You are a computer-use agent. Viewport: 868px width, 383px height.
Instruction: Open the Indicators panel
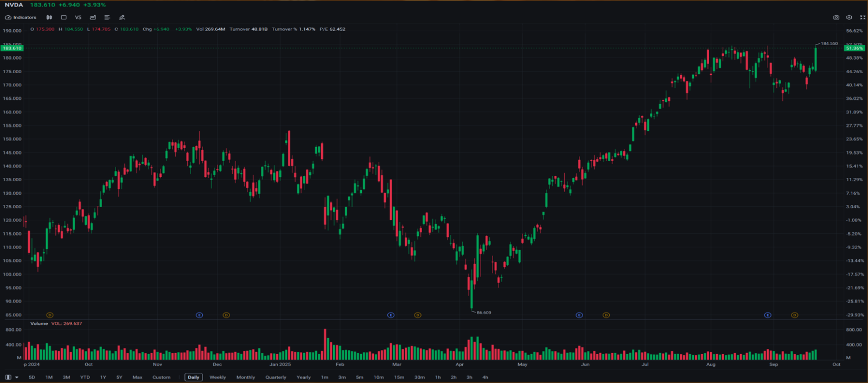pos(21,17)
